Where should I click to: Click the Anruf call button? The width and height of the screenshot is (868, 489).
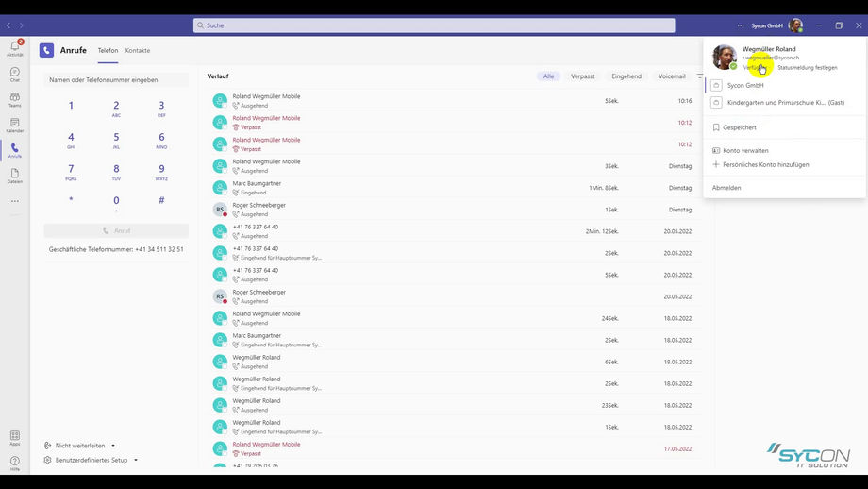tap(116, 231)
